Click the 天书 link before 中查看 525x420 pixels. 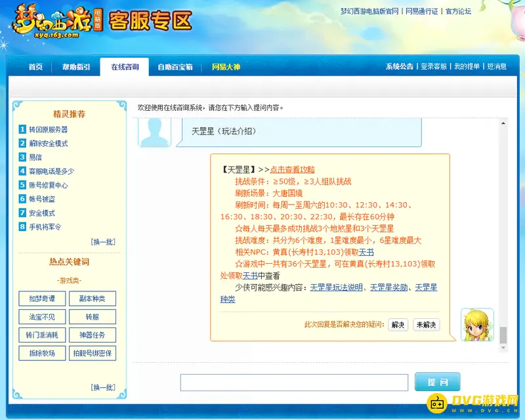point(250,276)
